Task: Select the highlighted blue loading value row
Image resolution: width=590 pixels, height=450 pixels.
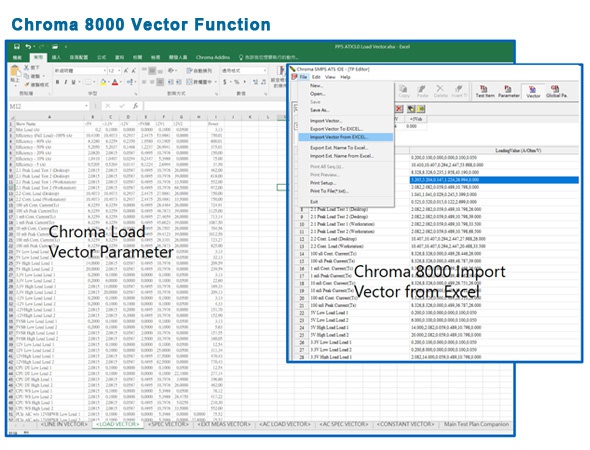Action: pos(494,180)
